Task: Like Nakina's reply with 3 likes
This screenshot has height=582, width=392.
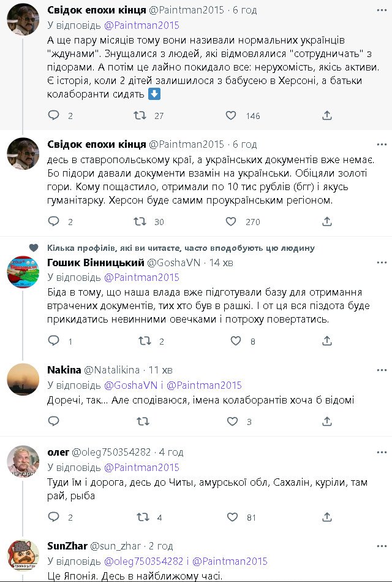Action: click(x=232, y=421)
